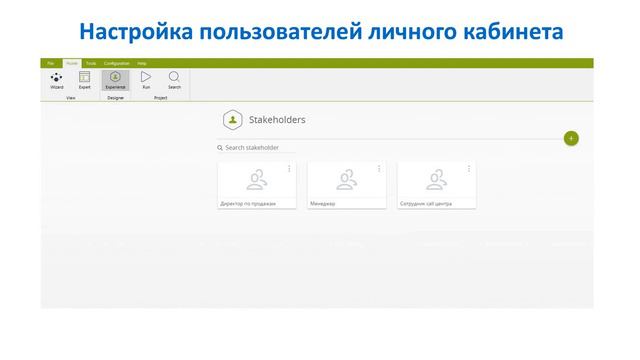Viewport: 640px width, 360px height.
Task: Switch to the Expert view
Action: tap(84, 80)
